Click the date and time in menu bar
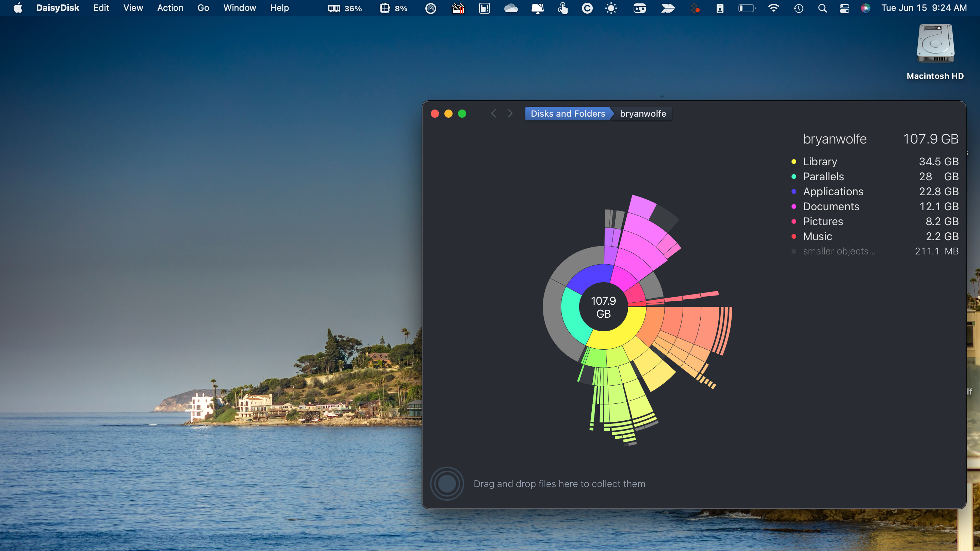This screenshot has width=980, height=551. point(924,8)
